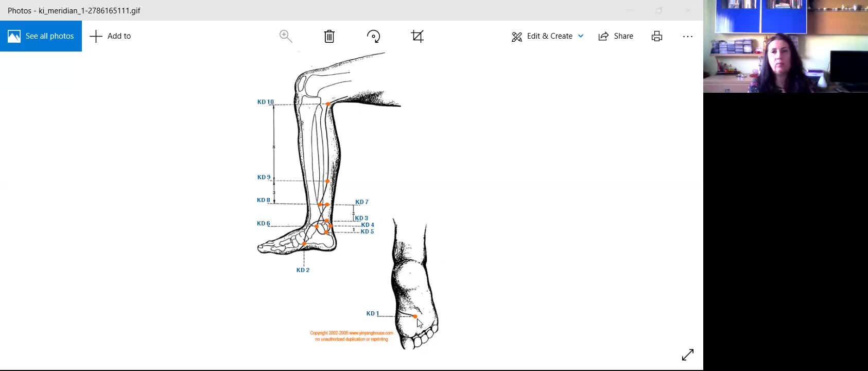The width and height of the screenshot is (868, 371).
Task: Minimize the Photos window
Action: pyautogui.click(x=630, y=10)
